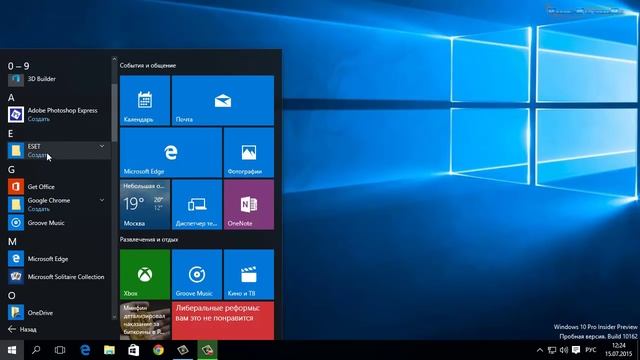The image size is (640, 360).
Task: Click the app list scroll up arrow
Action: click(x=114, y=59)
